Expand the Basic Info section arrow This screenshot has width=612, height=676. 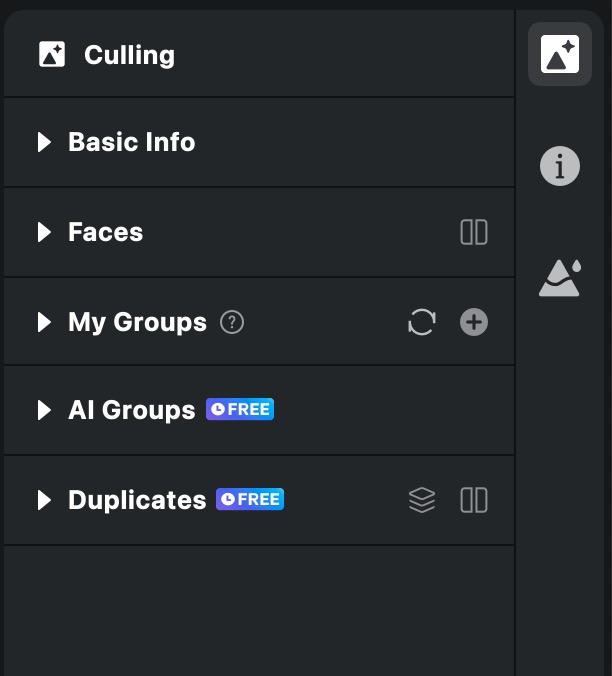pos(44,142)
